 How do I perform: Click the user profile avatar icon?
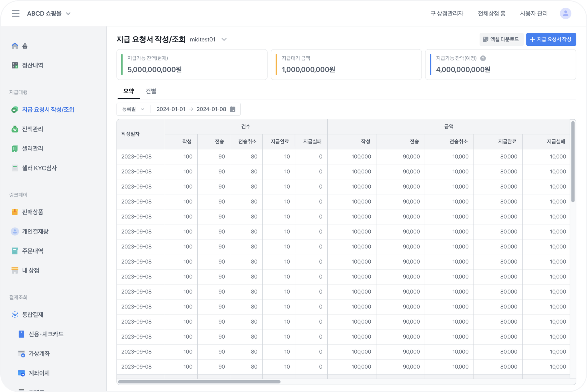pyautogui.click(x=565, y=13)
